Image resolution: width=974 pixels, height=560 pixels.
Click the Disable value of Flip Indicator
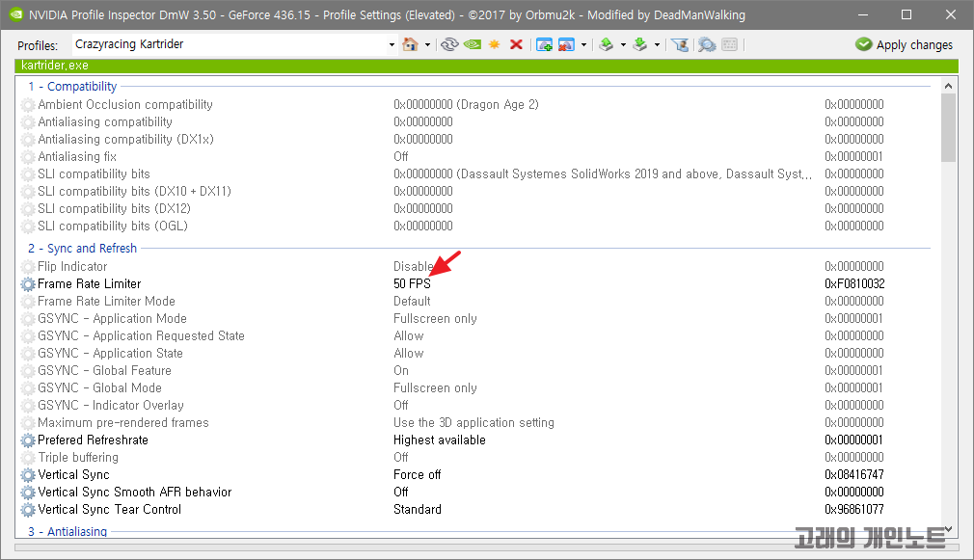click(x=413, y=266)
